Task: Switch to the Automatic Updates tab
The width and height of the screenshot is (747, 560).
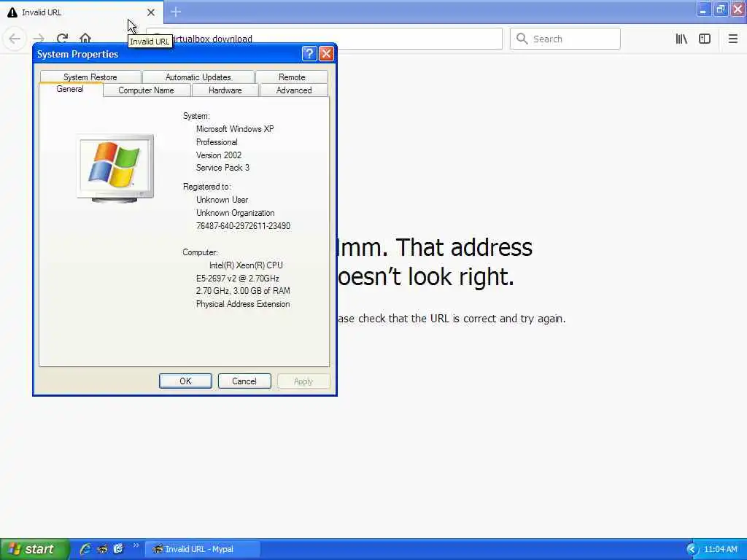Action: [x=198, y=77]
